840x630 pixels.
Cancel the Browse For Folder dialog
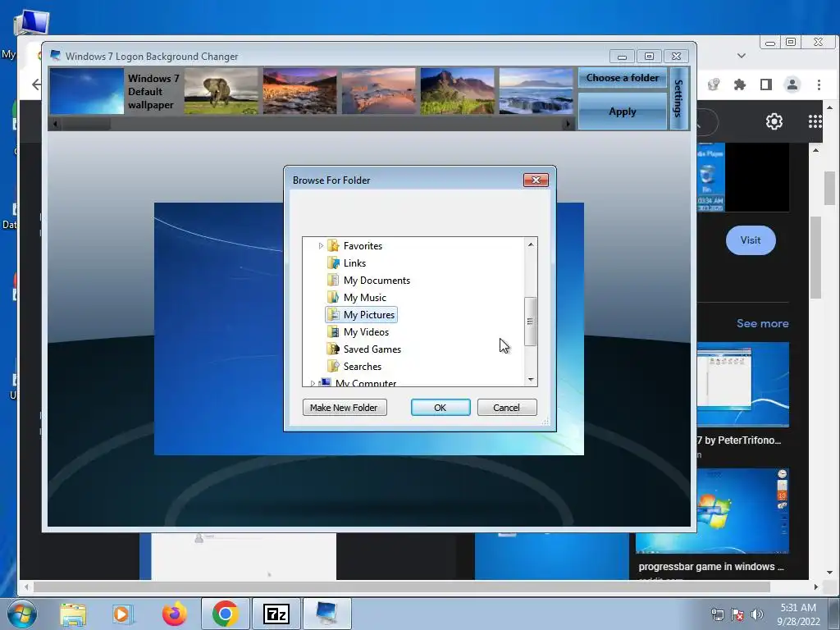(x=506, y=408)
